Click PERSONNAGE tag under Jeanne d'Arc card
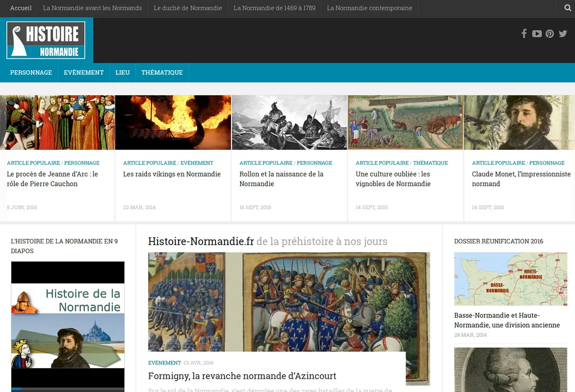The image size is (575, 392). point(82,163)
